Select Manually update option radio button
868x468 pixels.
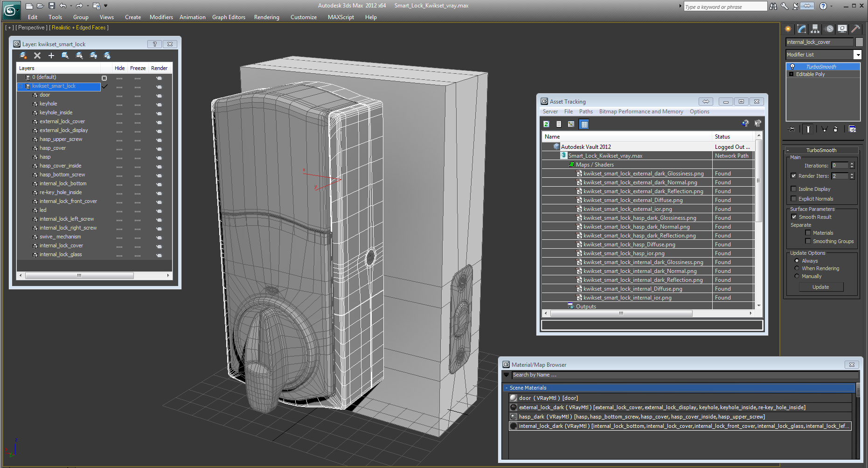pyautogui.click(x=797, y=276)
